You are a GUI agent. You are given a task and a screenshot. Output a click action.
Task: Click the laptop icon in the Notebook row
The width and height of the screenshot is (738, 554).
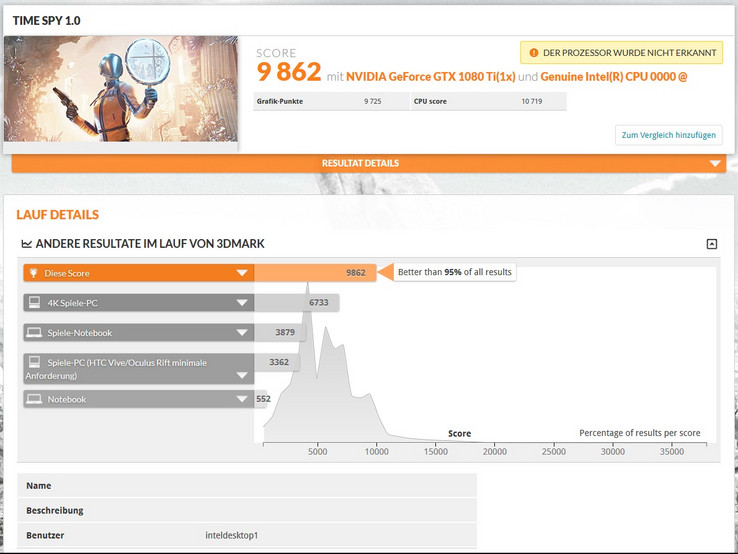(x=34, y=399)
